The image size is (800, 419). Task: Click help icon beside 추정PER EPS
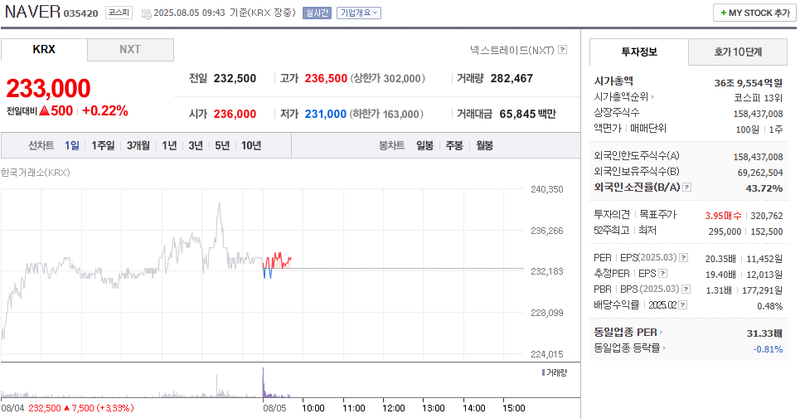point(663,274)
